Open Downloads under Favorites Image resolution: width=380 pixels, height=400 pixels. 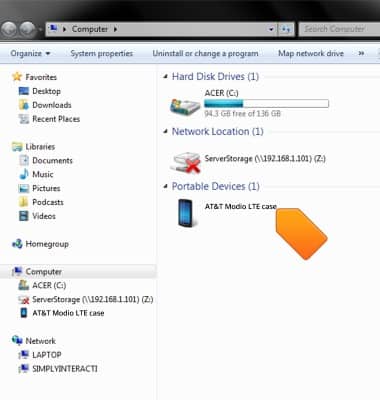click(x=52, y=105)
